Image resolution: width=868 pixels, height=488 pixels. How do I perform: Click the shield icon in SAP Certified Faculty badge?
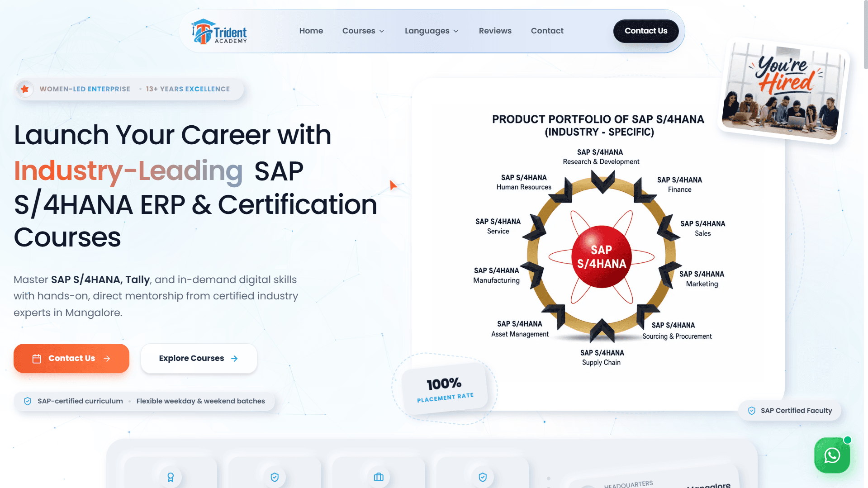coord(752,411)
